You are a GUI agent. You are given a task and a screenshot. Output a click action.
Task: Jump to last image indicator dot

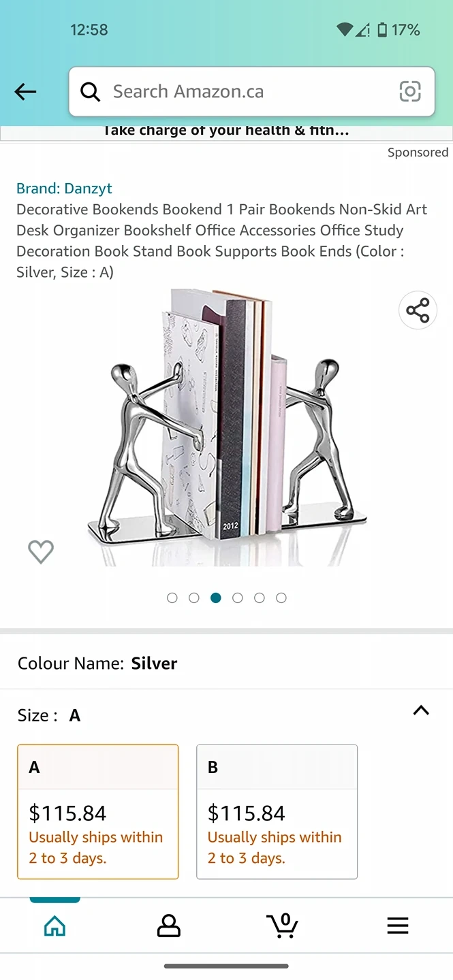pos(281,598)
